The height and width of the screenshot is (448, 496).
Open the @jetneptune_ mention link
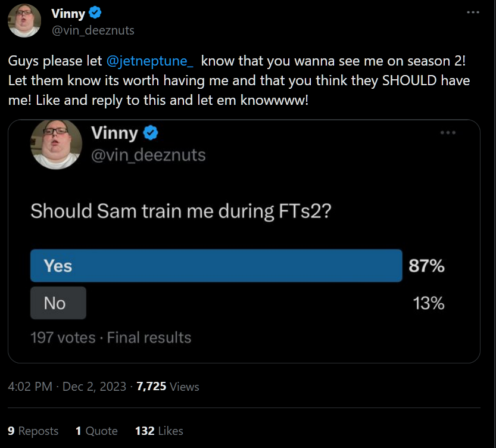pyautogui.click(x=153, y=61)
